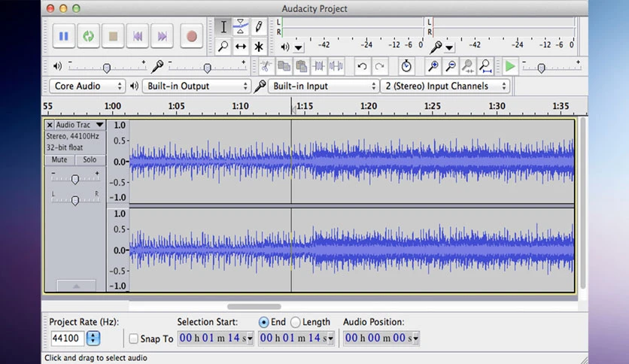Image resolution: width=629 pixels, height=364 pixels.
Task: Select the Zoom magnifier tool
Action: [223, 47]
